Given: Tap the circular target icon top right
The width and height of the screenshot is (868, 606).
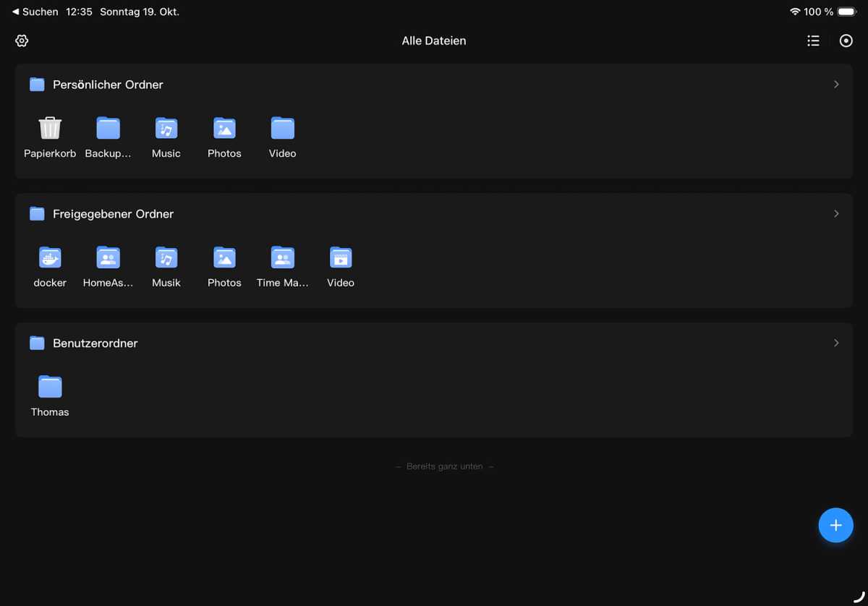Looking at the screenshot, I should click(846, 40).
